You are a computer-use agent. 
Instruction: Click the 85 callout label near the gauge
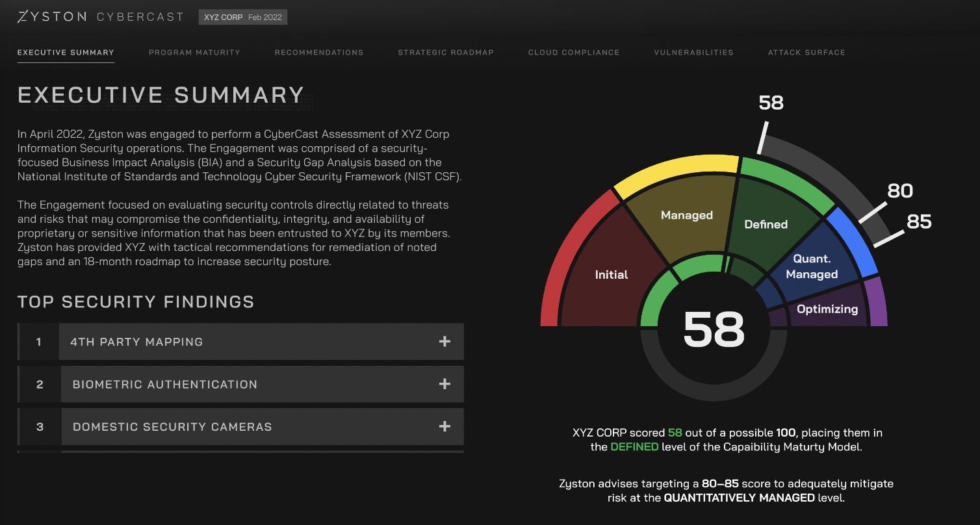tap(918, 222)
